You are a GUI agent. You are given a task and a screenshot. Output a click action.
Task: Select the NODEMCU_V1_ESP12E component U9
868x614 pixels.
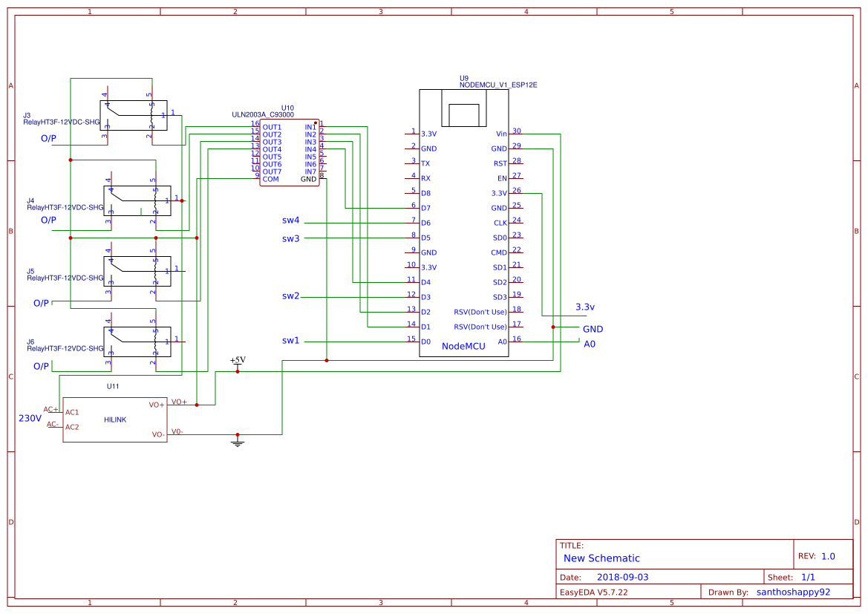click(x=463, y=223)
